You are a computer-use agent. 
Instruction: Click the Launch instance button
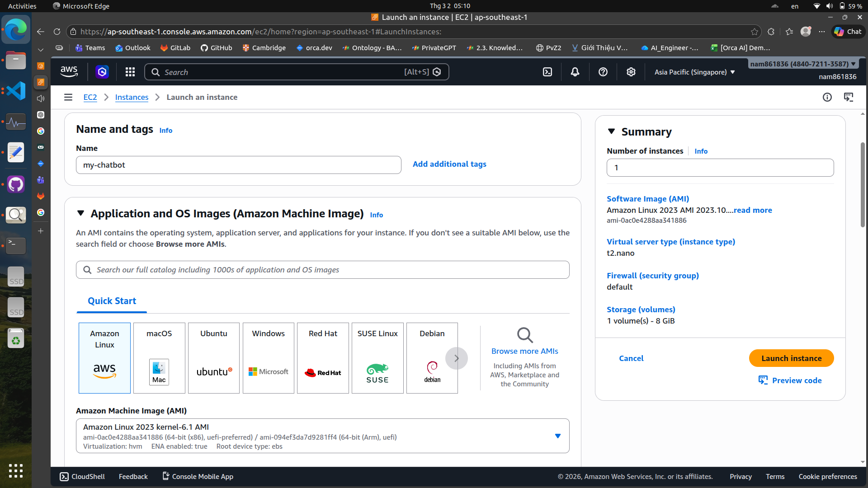pyautogui.click(x=792, y=358)
